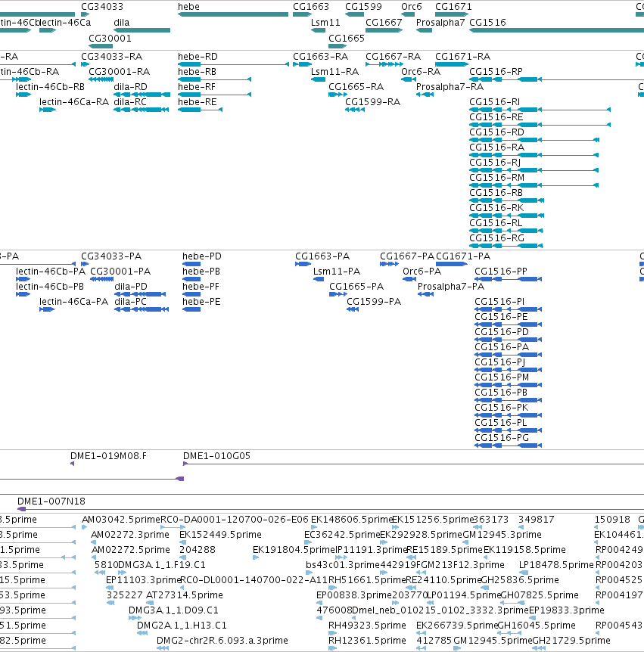Select Lsm11 gene feature
Image resolution: width=644 pixels, height=652 pixels.
tap(319, 30)
